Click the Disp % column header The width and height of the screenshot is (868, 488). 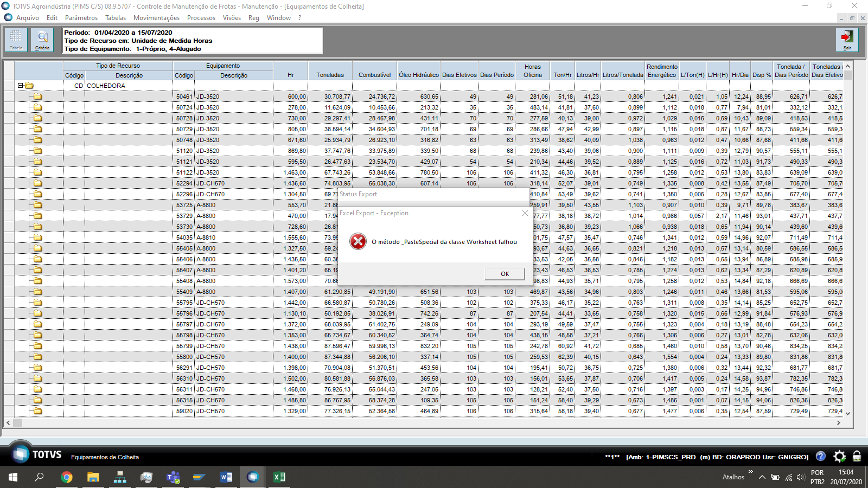762,71
